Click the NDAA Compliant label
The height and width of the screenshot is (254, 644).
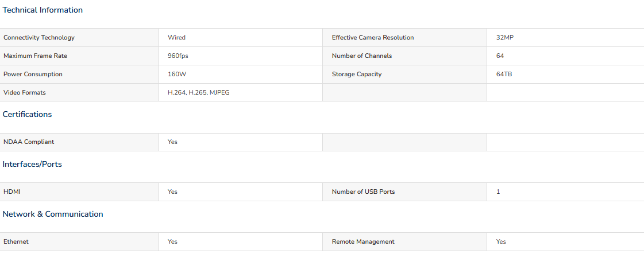tap(29, 142)
